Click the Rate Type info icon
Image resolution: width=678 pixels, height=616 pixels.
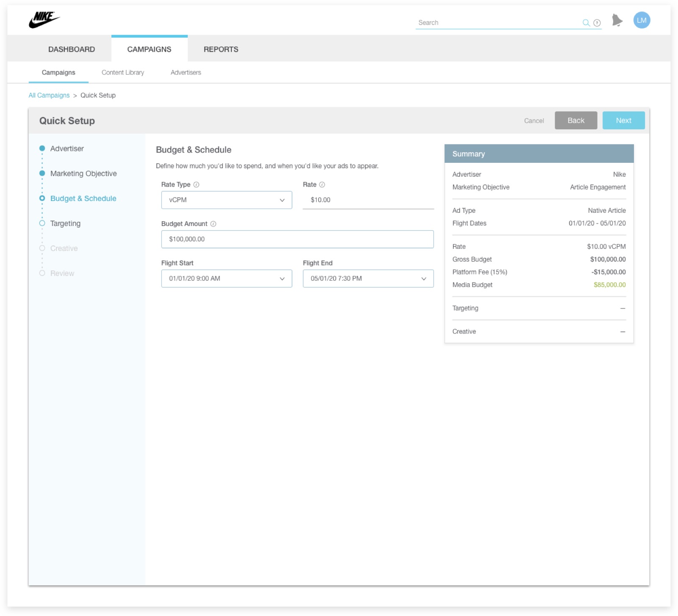click(x=196, y=184)
